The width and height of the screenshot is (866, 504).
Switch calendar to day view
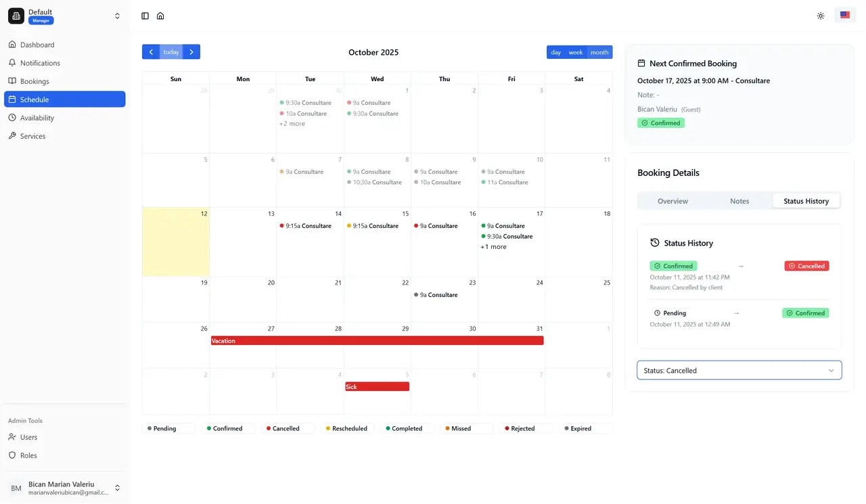click(555, 52)
